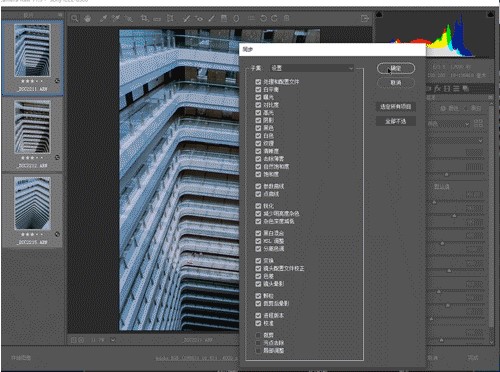This screenshot has width=500, height=372.
Task: Click the tint slider handle in right panel
Action: 446,174
